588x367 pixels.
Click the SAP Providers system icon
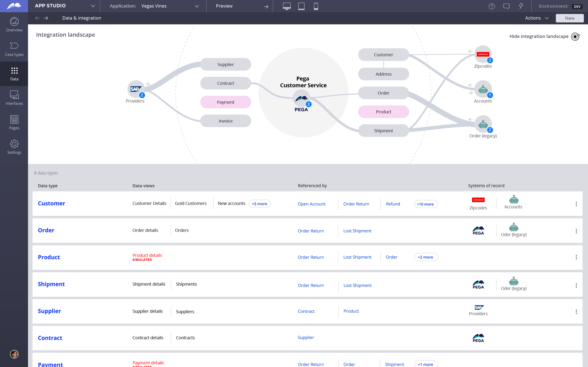click(x=136, y=89)
